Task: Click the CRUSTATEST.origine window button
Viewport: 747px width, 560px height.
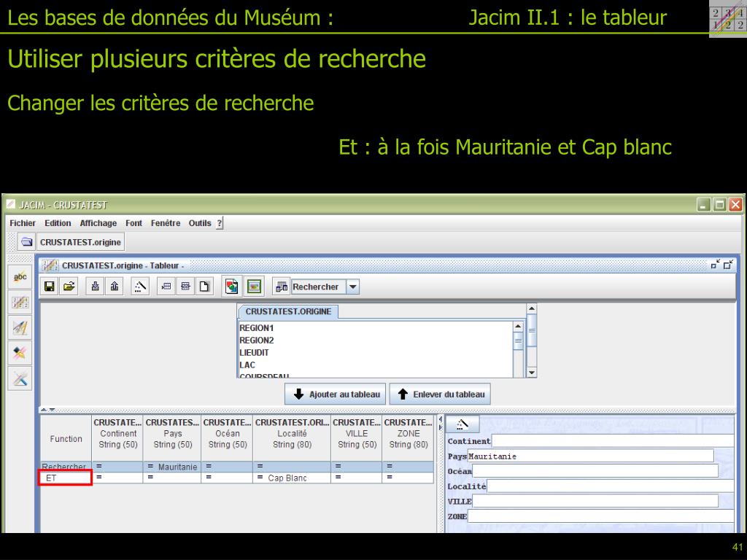Action: pos(80,242)
